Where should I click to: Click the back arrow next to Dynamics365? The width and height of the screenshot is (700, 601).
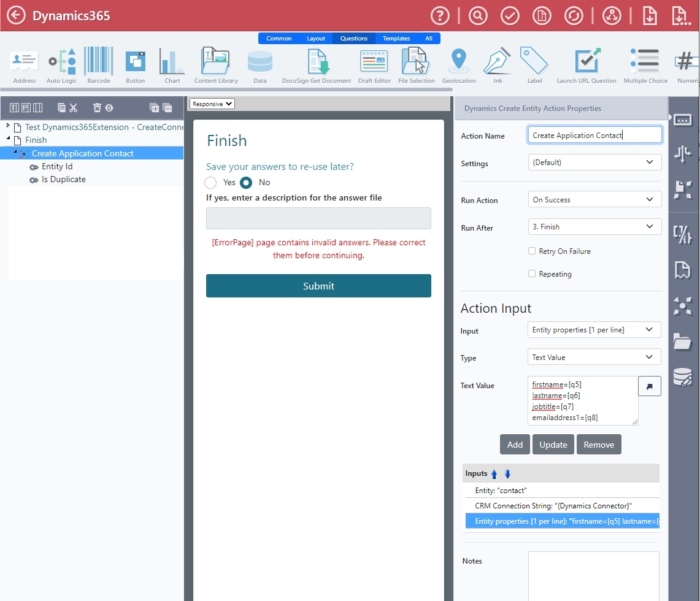pos(16,15)
